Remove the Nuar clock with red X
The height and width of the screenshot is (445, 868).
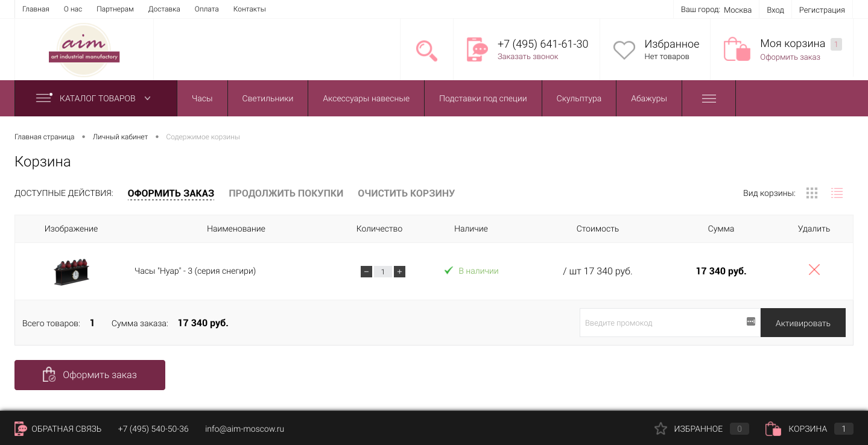[814, 270]
